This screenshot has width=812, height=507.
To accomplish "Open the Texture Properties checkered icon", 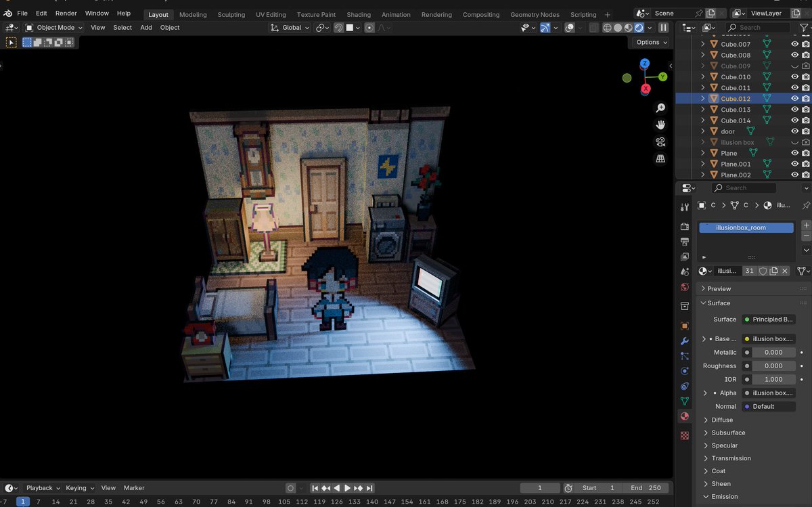I will click(684, 435).
